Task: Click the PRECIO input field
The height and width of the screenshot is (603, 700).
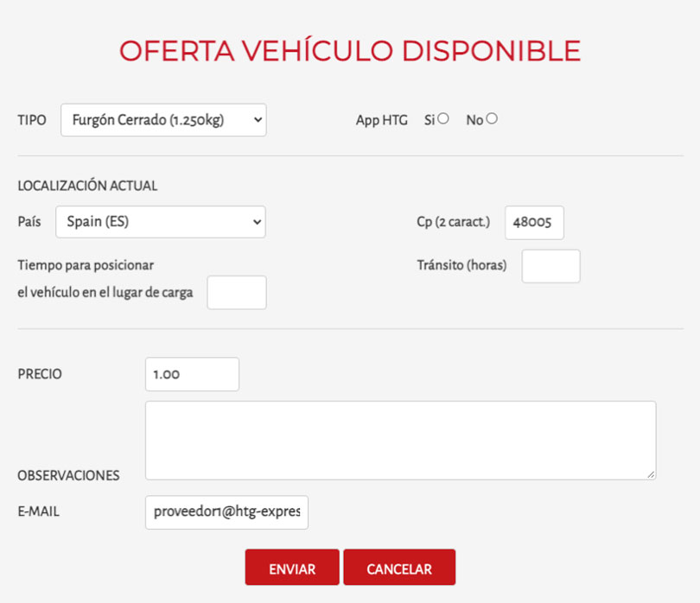Action: (192, 374)
